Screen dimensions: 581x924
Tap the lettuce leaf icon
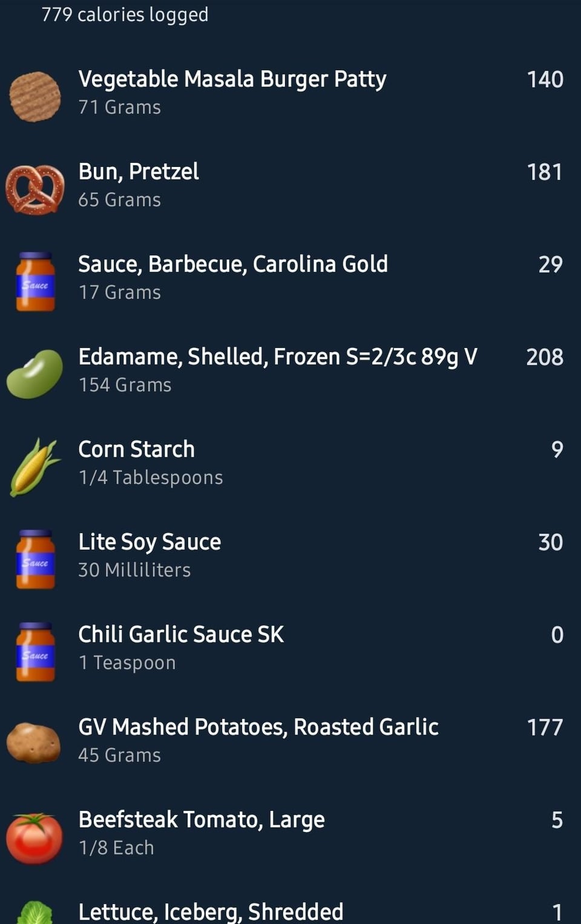(x=35, y=913)
